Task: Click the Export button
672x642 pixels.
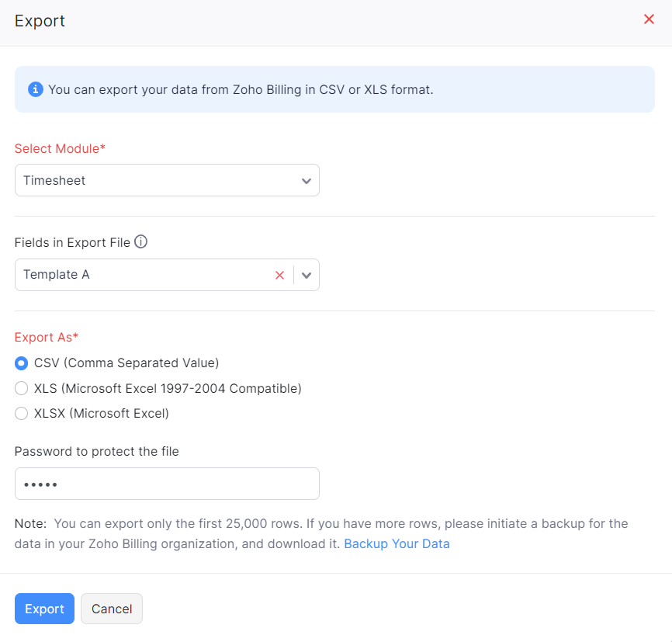Action: pos(44,609)
